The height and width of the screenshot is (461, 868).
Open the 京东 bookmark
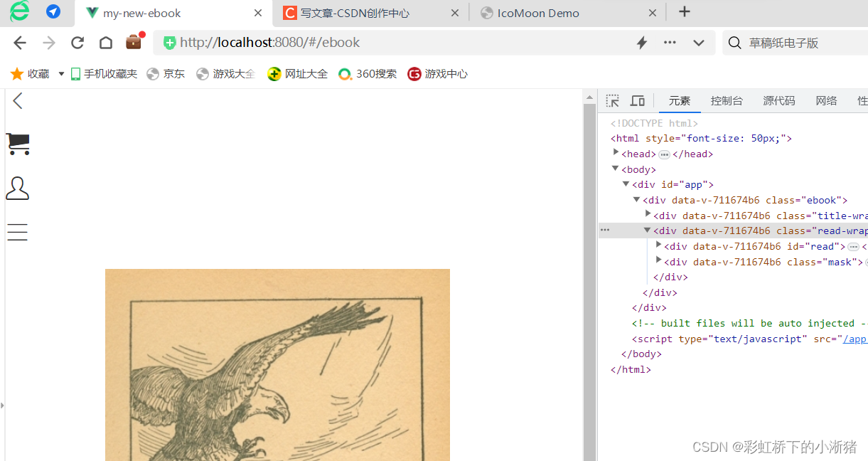point(166,74)
